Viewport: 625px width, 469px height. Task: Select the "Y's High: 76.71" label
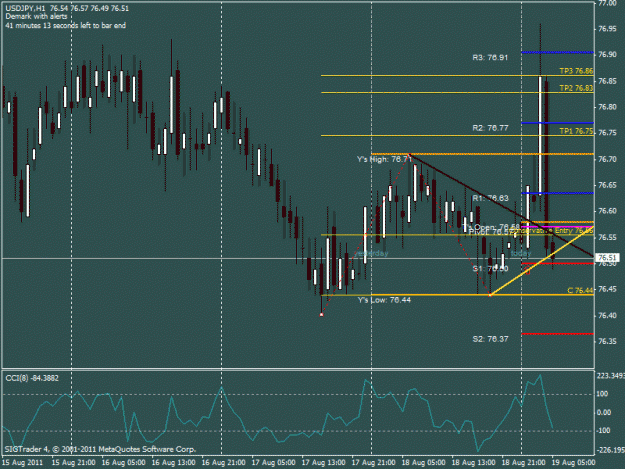coord(384,159)
